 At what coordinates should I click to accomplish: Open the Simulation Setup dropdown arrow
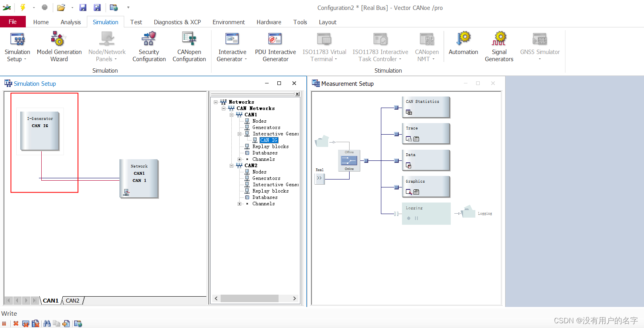[25, 59]
